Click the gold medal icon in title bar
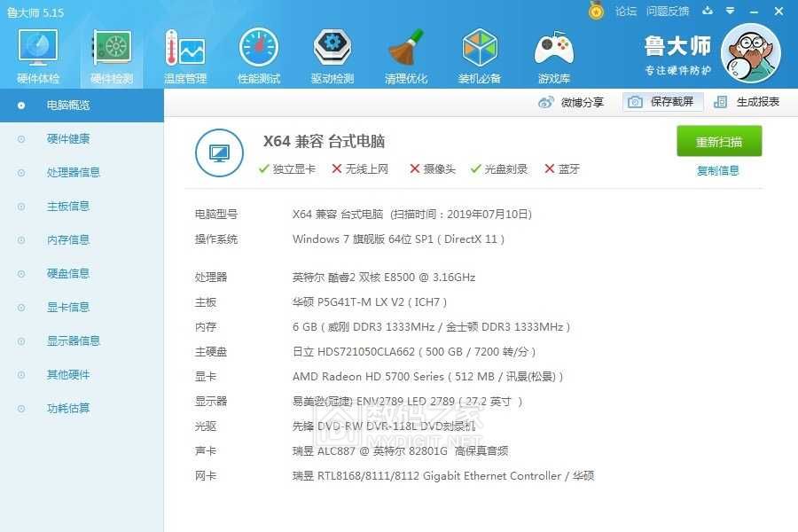Image resolution: width=798 pixels, height=532 pixels. pyautogui.click(x=596, y=11)
